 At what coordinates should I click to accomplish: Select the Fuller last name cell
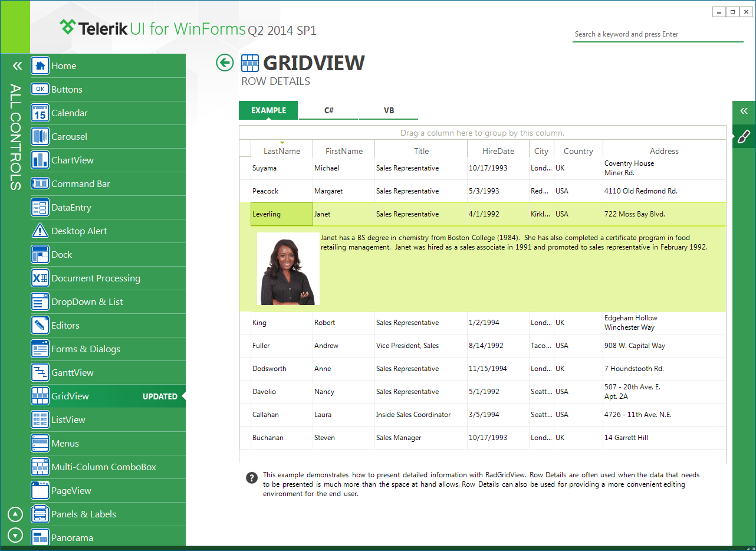[282, 346]
